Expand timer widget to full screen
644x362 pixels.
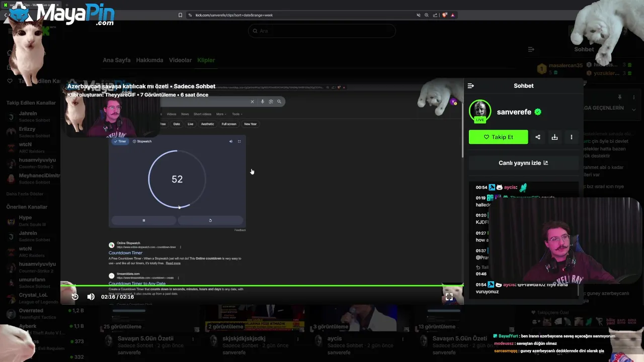239,141
